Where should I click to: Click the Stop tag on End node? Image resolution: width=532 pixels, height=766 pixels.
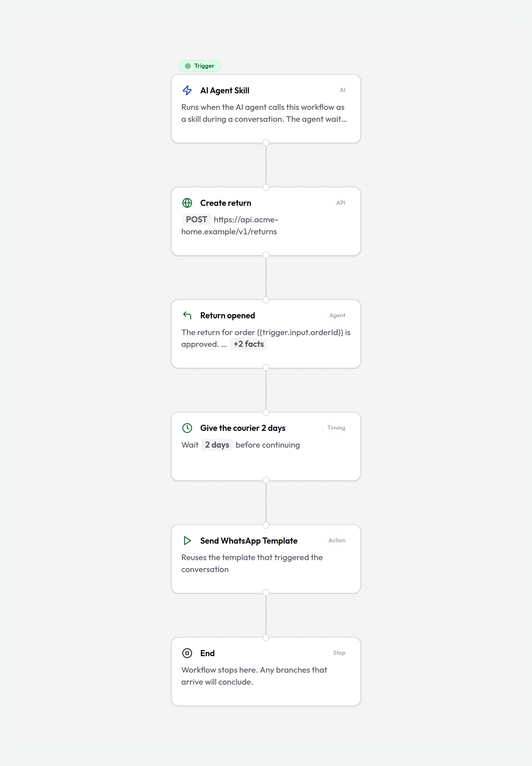(339, 653)
